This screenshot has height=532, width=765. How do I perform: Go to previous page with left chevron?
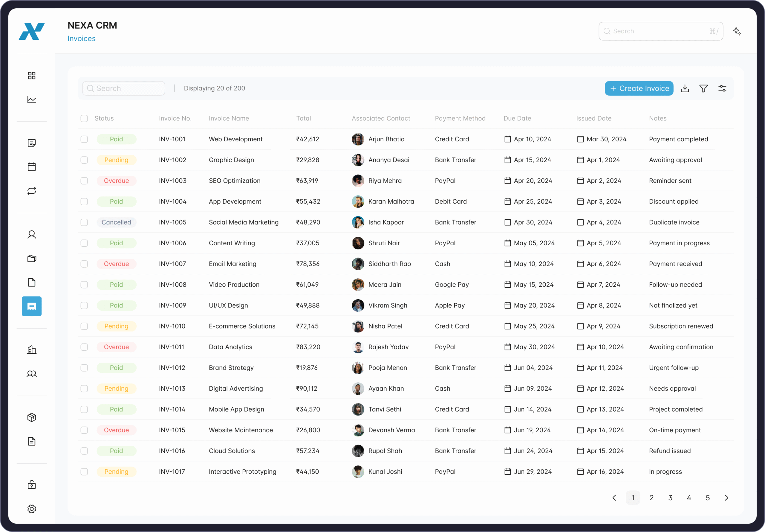(614, 498)
